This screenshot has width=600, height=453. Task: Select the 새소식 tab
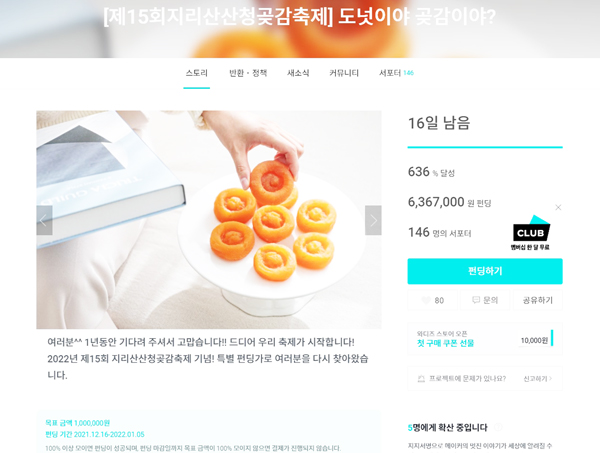[x=298, y=73]
